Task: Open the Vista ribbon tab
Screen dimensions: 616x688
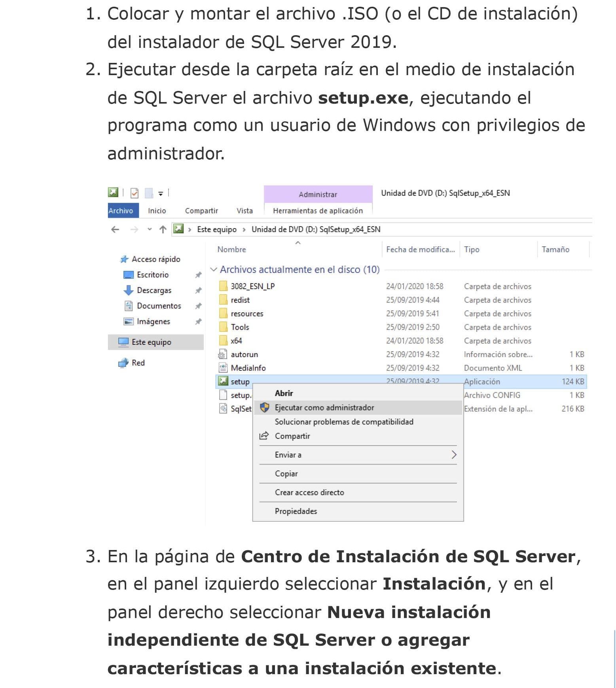Action: 245,211
